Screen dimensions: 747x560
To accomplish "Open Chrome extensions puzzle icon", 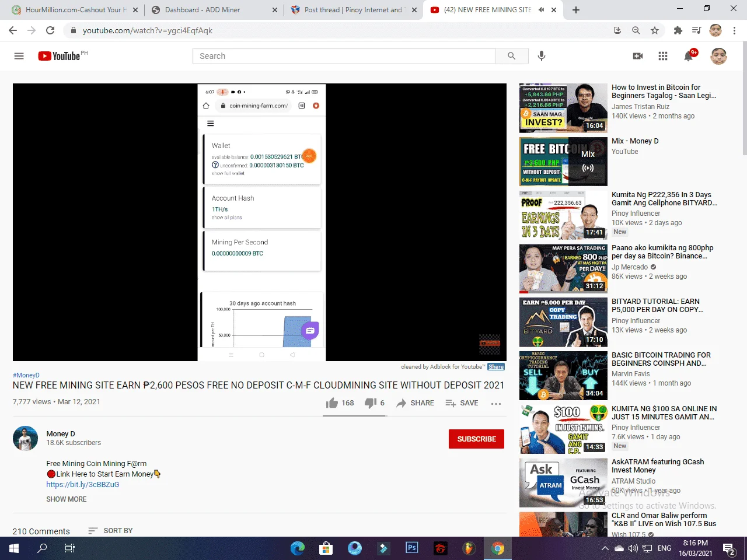I will [678, 30].
